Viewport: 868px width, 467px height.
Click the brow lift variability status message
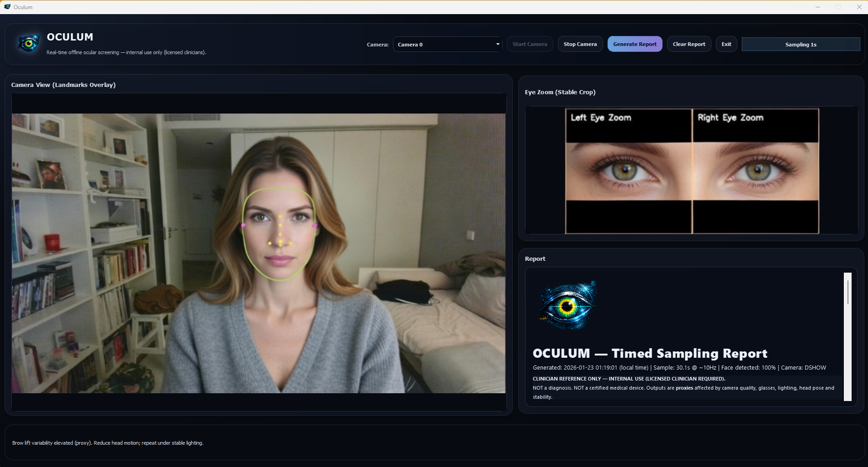[107, 442]
